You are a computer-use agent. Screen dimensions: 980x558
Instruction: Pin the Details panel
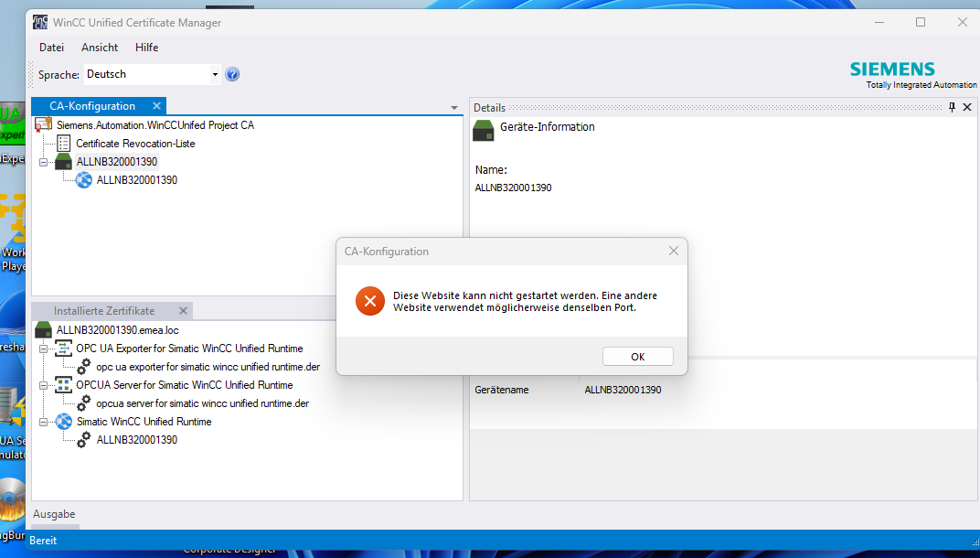[952, 107]
